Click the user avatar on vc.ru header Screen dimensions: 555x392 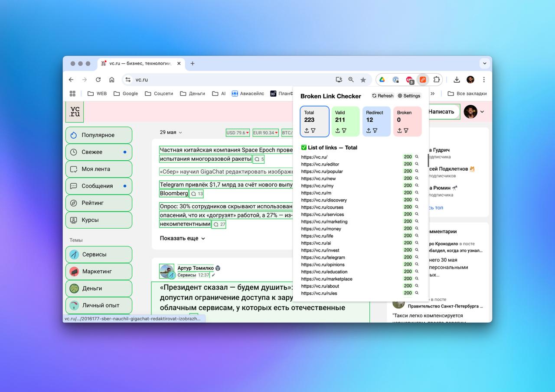pyautogui.click(x=470, y=112)
